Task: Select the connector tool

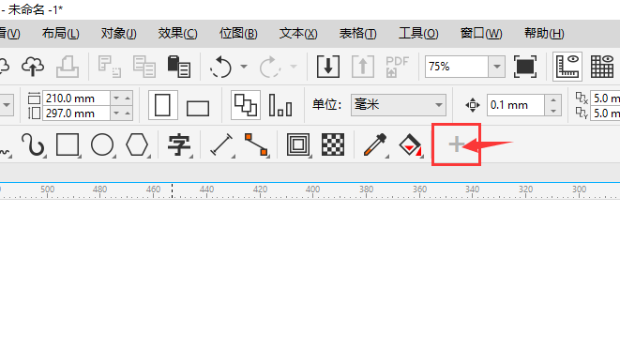Action: (x=256, y=144)
